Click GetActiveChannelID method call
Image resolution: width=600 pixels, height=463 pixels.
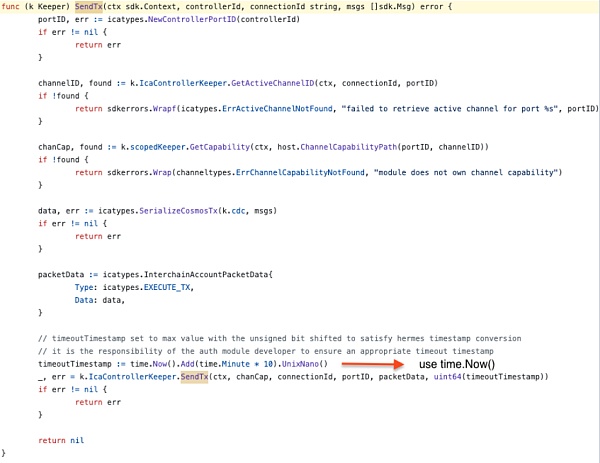[273, 83]
